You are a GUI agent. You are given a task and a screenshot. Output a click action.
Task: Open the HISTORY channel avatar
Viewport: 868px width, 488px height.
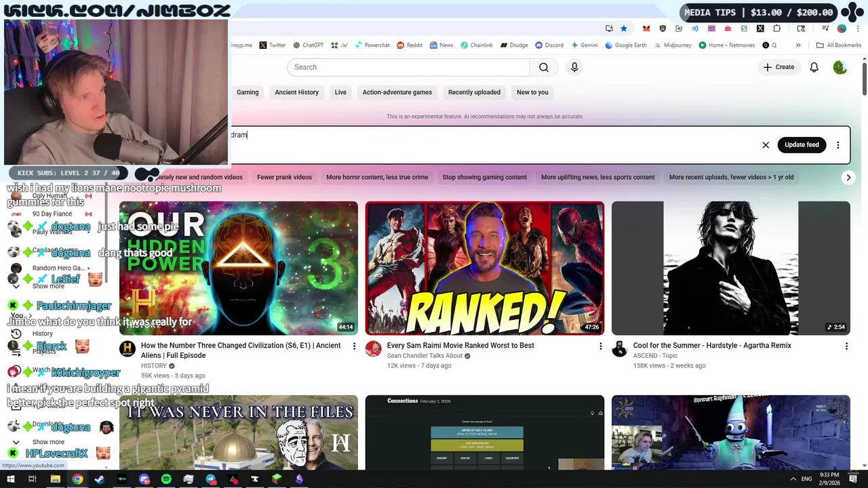pos(127,349)
